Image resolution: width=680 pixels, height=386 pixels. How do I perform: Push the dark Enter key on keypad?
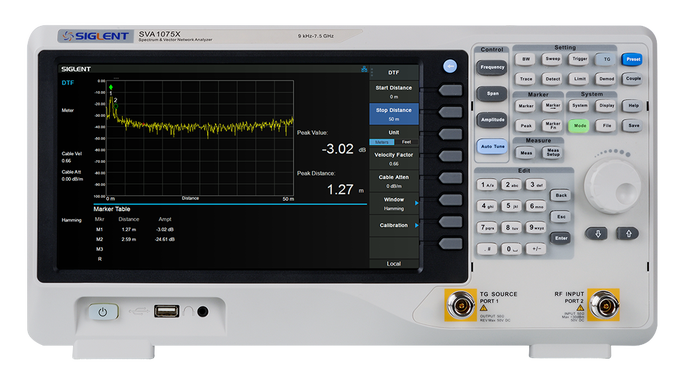(560, 238)
